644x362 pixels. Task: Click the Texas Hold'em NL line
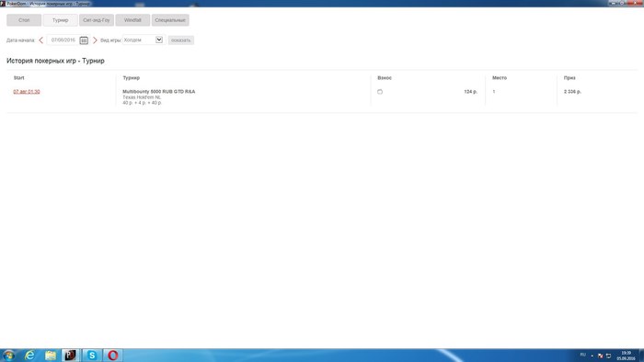pos(142,97)
